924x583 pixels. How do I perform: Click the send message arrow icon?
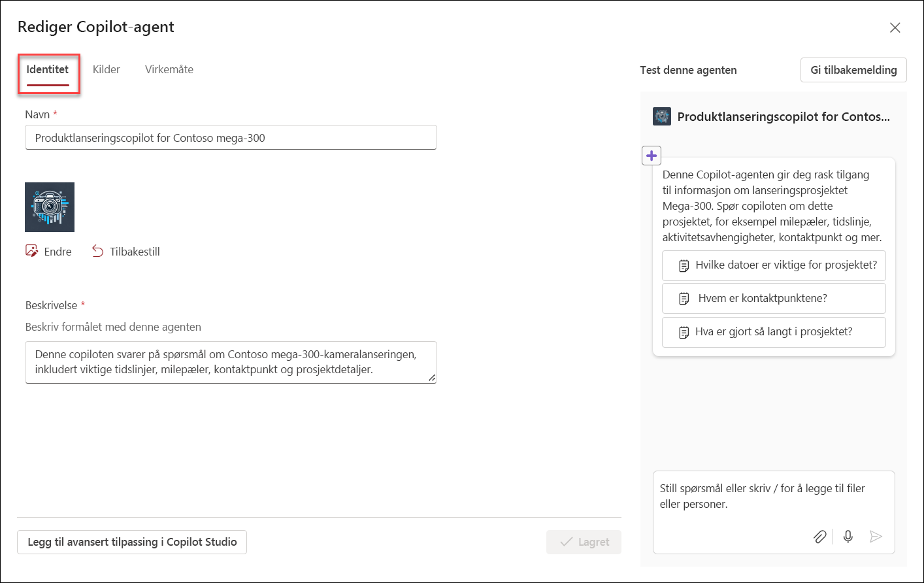(876, 537)
